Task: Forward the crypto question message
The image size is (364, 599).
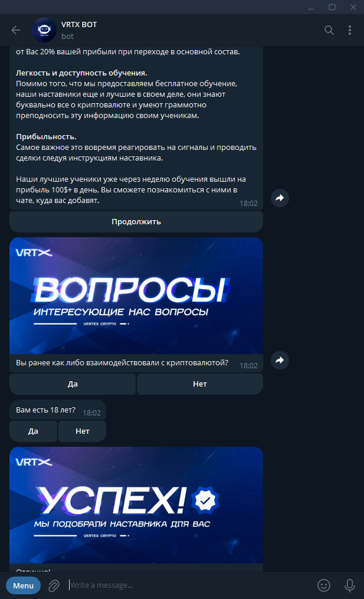Action: click(280, 360)
